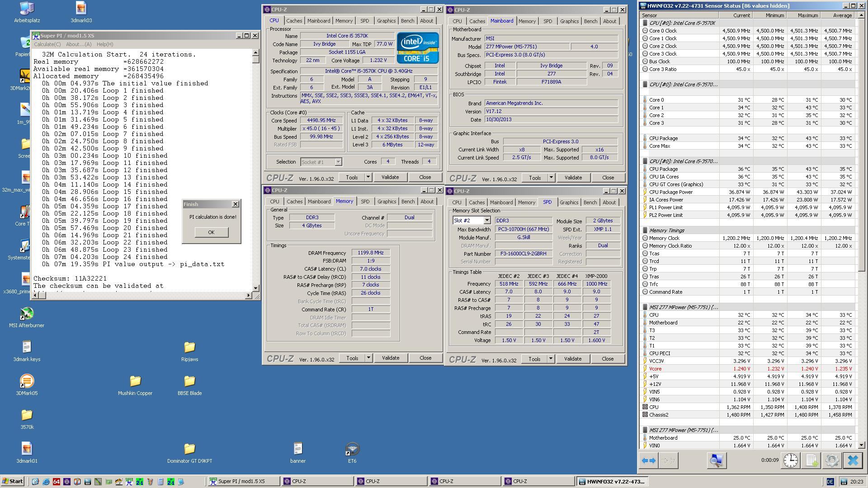Switch to About tab in CPU-Z SPD window

tap(609, 202)
